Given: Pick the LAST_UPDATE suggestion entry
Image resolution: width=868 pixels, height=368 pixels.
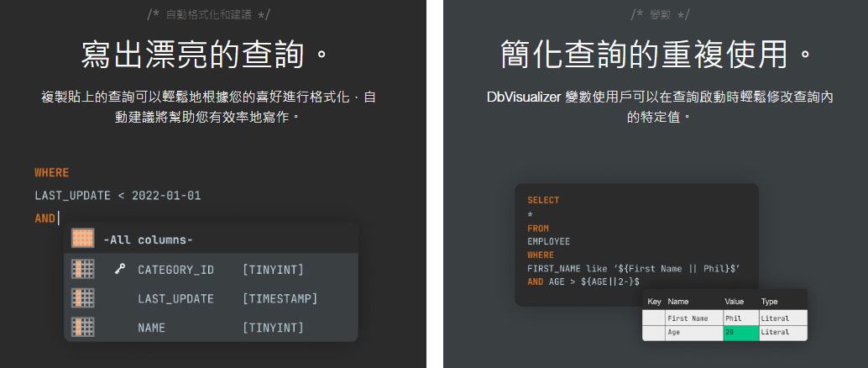Looking at the screenshot, I should coord(175,298).
